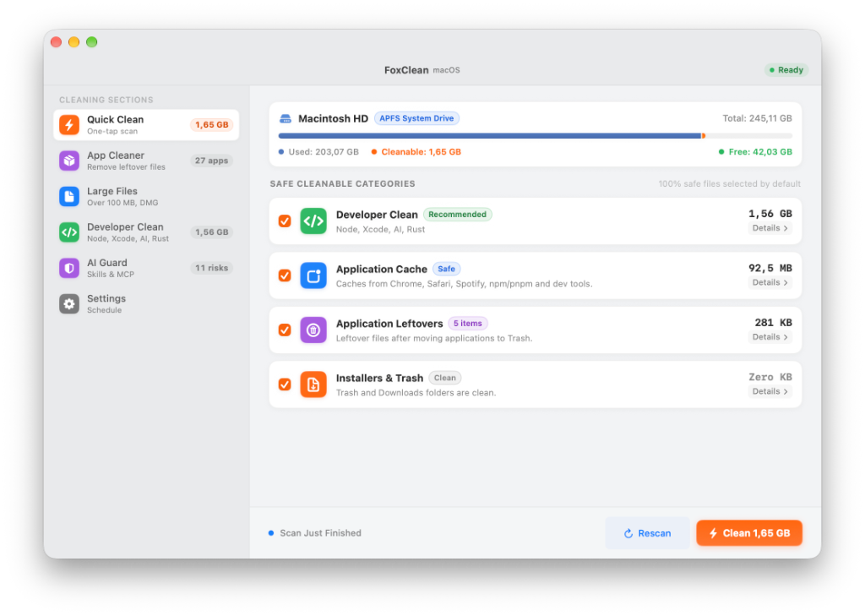The width and height of the screenshot is (865, 616).
Task: Open the AI Guard section
Action: [146, 268]
